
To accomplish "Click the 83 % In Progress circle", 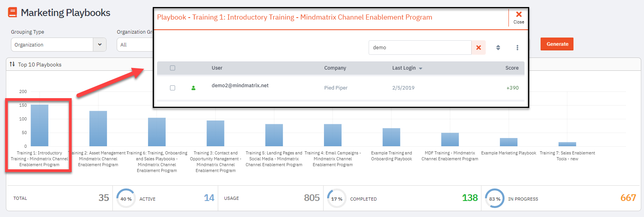I will pyautogui.click(x=495, y=199).
